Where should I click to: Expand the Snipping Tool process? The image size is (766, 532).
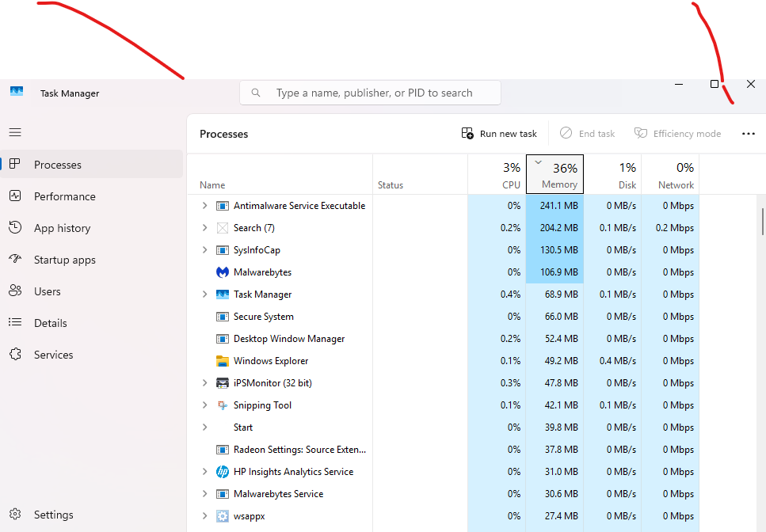204,405
